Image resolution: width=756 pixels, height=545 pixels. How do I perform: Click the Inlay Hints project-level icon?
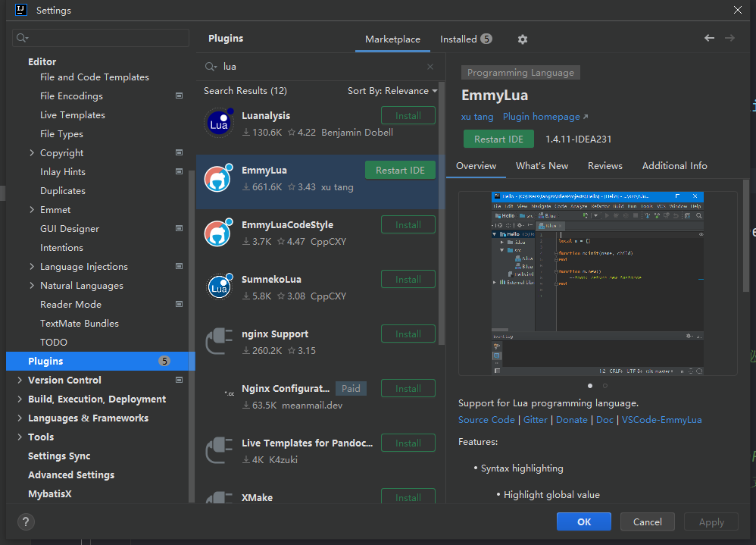pyautogui.click(x=179, y=171)
